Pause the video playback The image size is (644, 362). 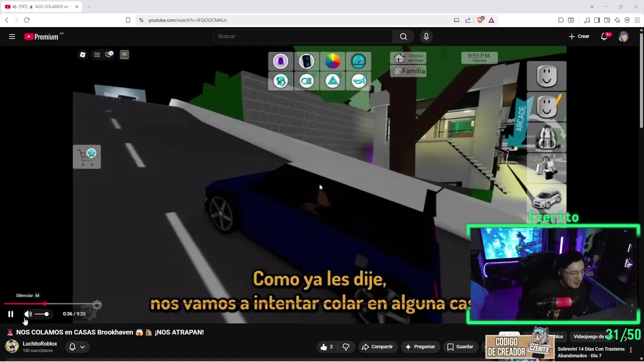[11, 314]
